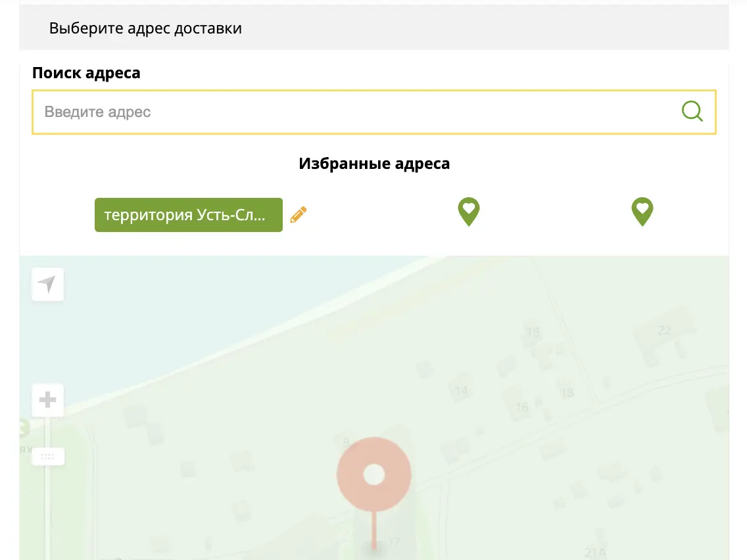Locate me using geolocation arrow button
Viewport: 747px width, 560px height.
[47, 285]
